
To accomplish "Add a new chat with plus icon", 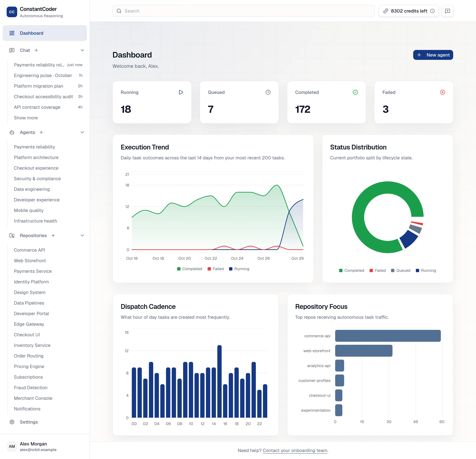I will [36, 50].
